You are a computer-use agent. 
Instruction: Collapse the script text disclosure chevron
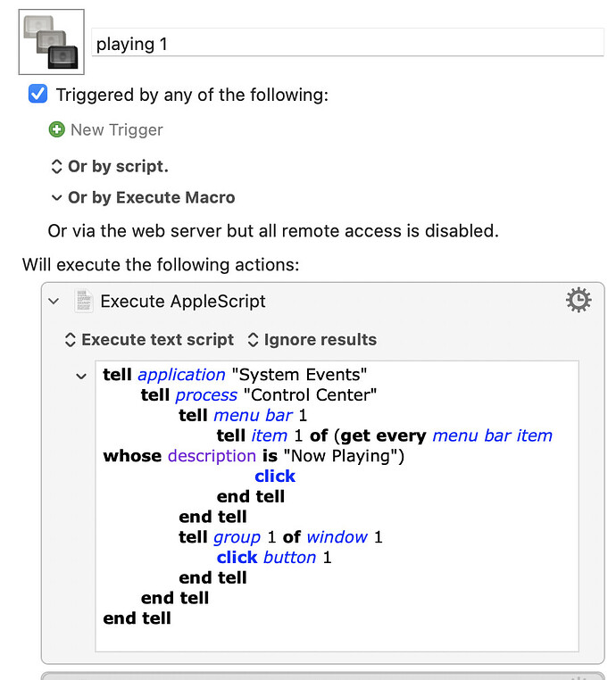pos(81,377)
